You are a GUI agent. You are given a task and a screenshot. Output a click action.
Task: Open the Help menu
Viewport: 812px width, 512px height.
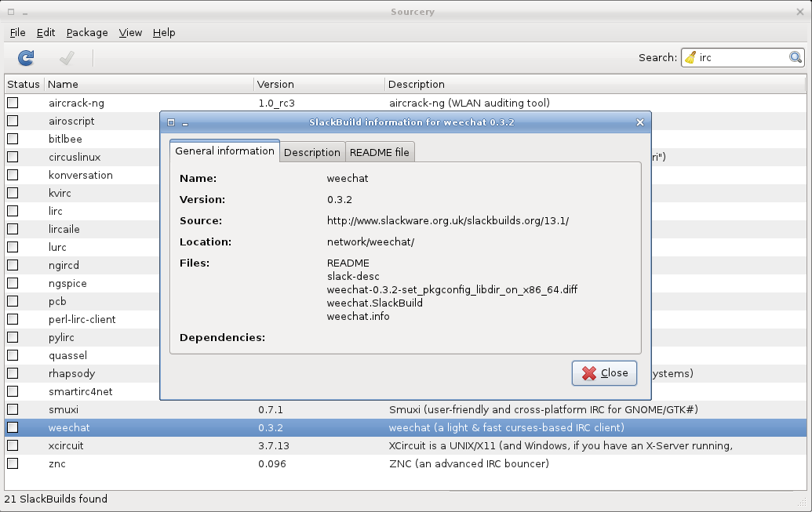164,33
